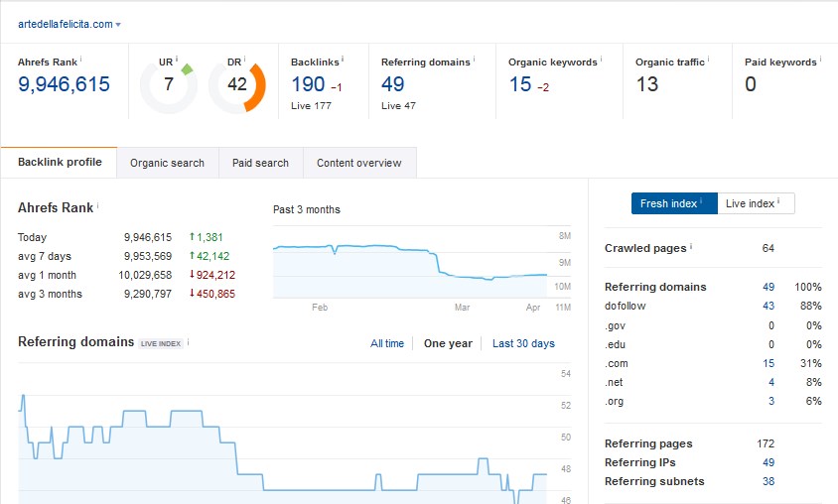Viewport: 838px width, 504px height.
Task: Click the 190 backlinks number
Action: [308, 84]
